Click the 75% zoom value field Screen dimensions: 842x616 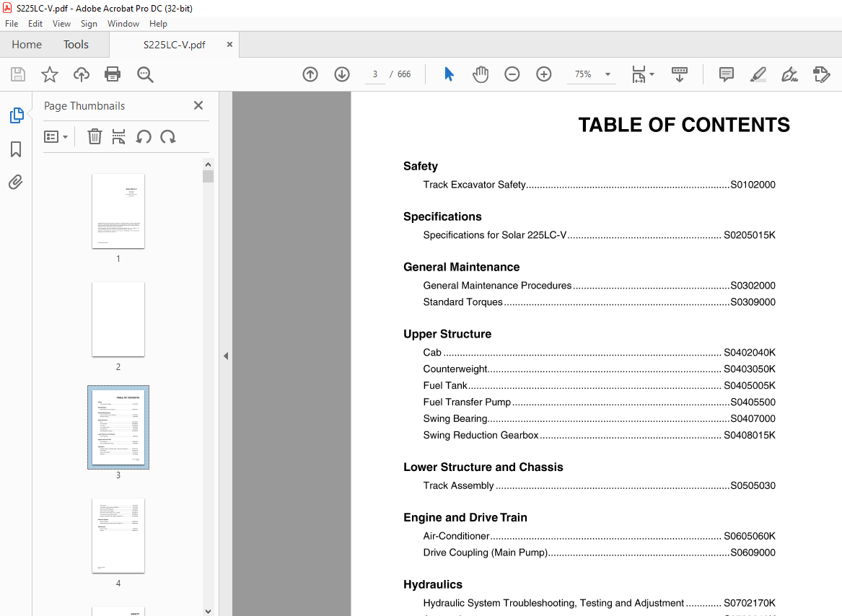point(583,74)
